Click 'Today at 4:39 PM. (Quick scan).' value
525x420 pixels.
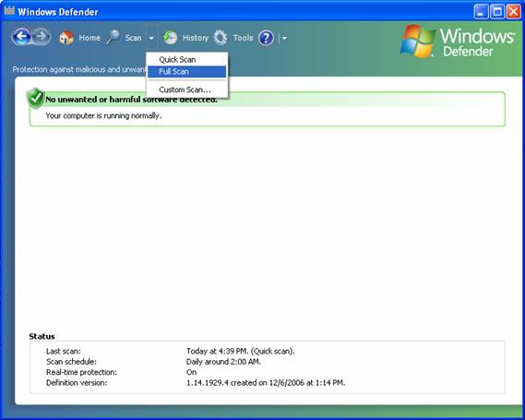pos(241,352)
